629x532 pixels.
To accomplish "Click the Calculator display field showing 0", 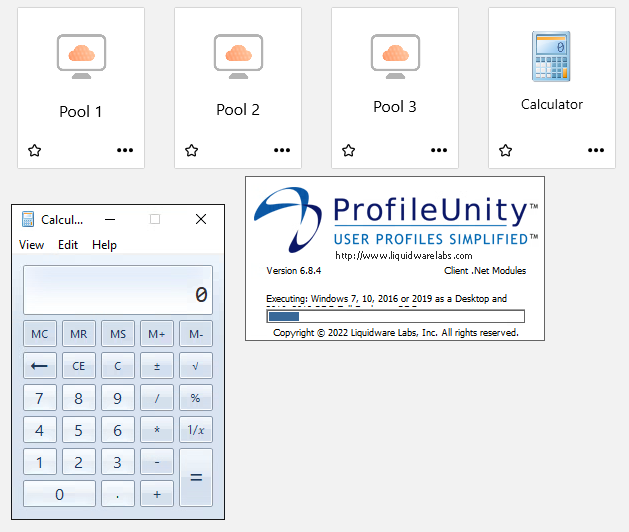I will tap(118, 290).
